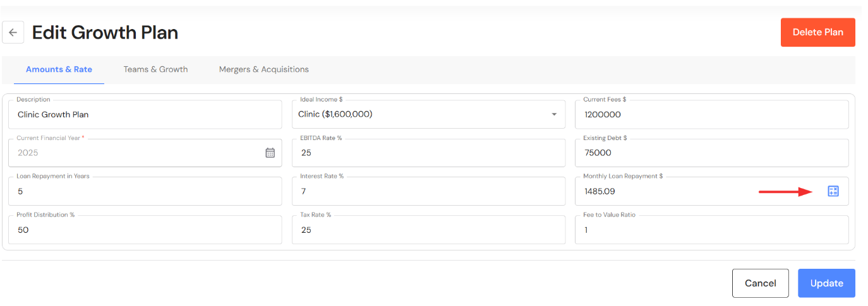Click the Fee to Value Ratio field

(711, 230)
